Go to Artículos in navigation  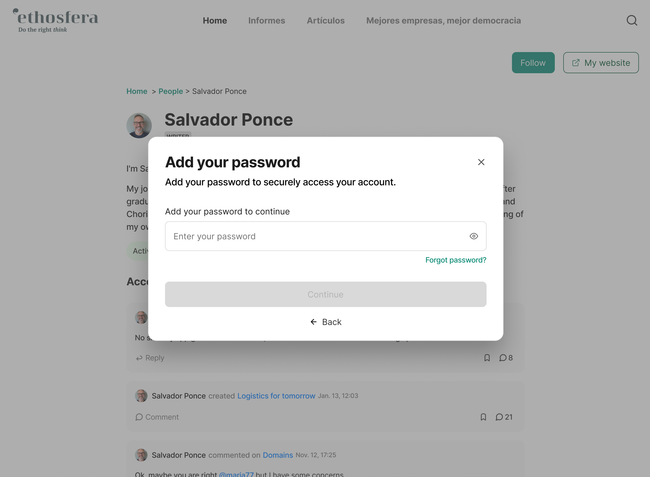pos(325,20)
